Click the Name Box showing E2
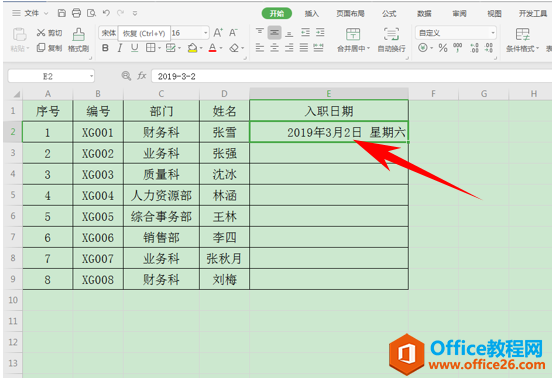Viewport: 552px width, 382px height. tap(51, 76)
